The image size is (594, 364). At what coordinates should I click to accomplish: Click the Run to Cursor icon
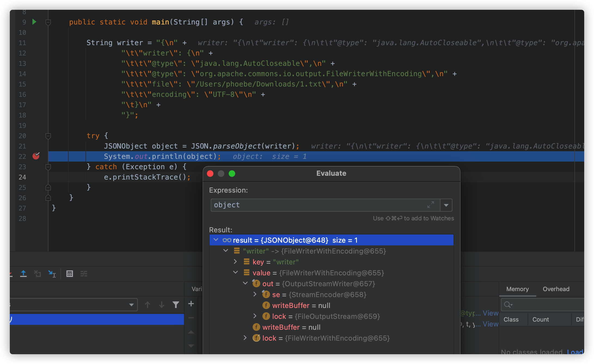[x=52, y=274]
